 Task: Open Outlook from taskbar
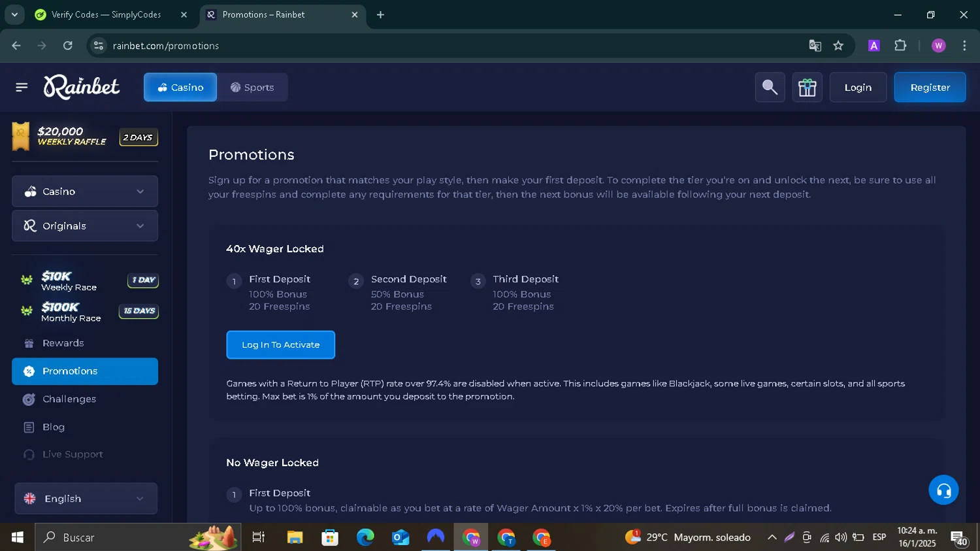[x=400, y=537]
